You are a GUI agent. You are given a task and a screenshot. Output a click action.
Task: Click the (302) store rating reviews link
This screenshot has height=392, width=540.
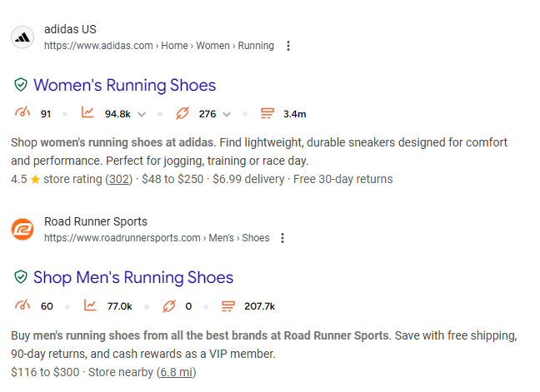coord(119,179)
